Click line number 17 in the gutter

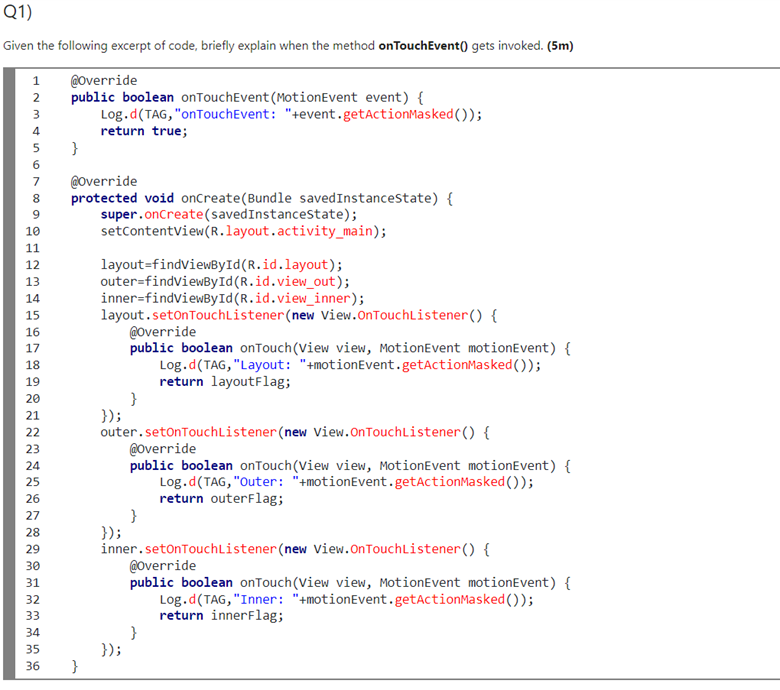click(x=33, y=348)
